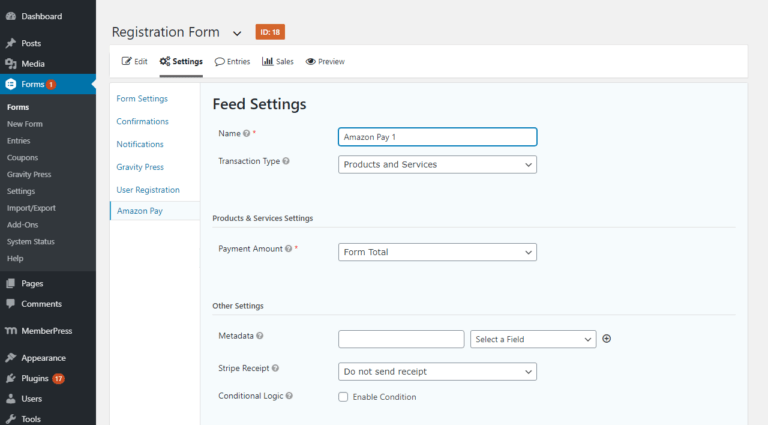Viewport: 768px width, 425px height.
Task: Click the help icon beside Payment Amount
Action: (x=288, y=249)
